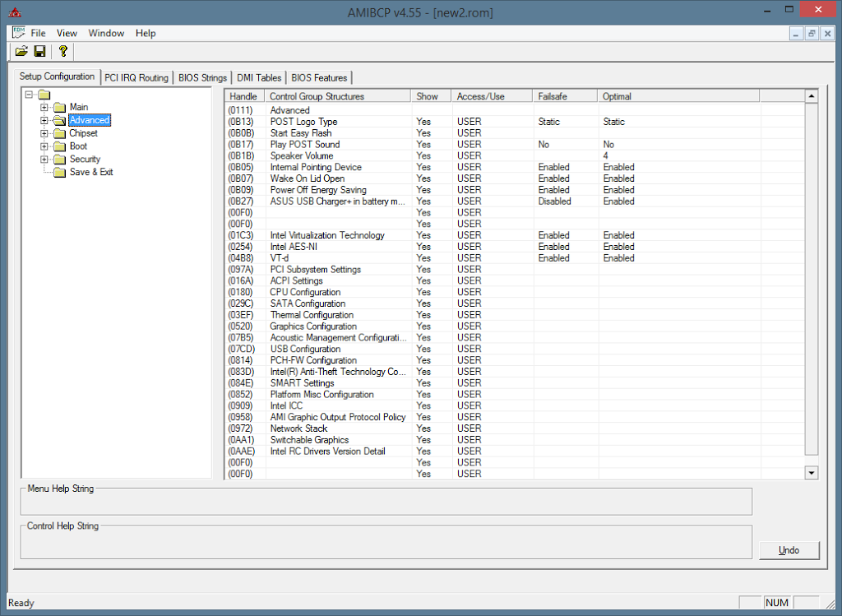This screenshot has height=616, width=842.
Task: Click the open Advanced folder icon
Action: pos(59,120)
